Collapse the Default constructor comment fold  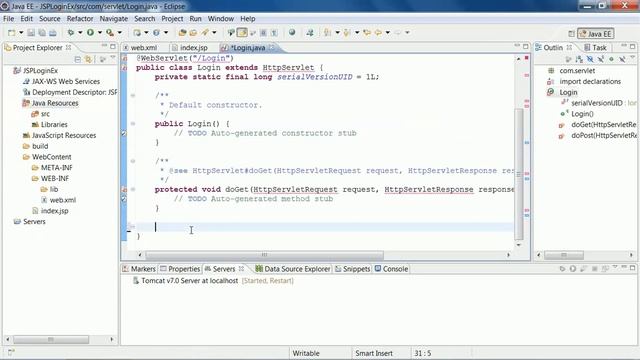point(133,96)
